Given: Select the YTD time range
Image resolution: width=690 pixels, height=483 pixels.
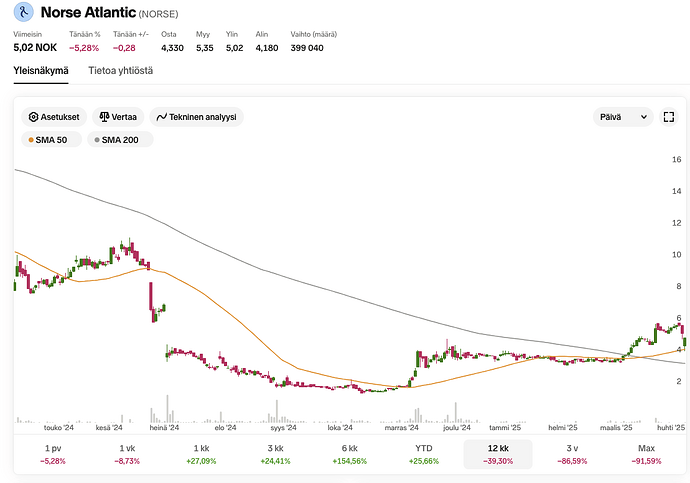Looking at the screenshot, I should (x=424, y=453).
